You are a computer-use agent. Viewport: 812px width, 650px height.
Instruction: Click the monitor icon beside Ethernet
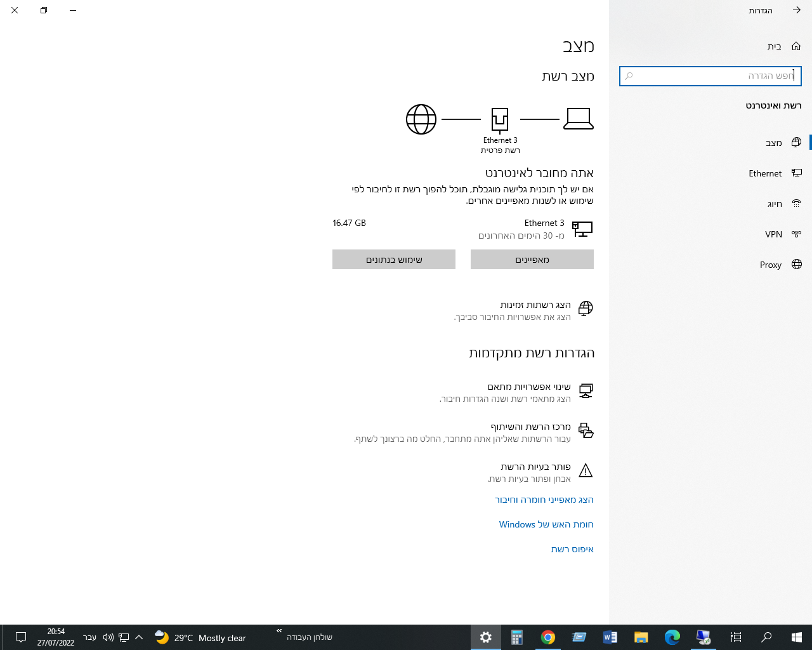point(796,173)
